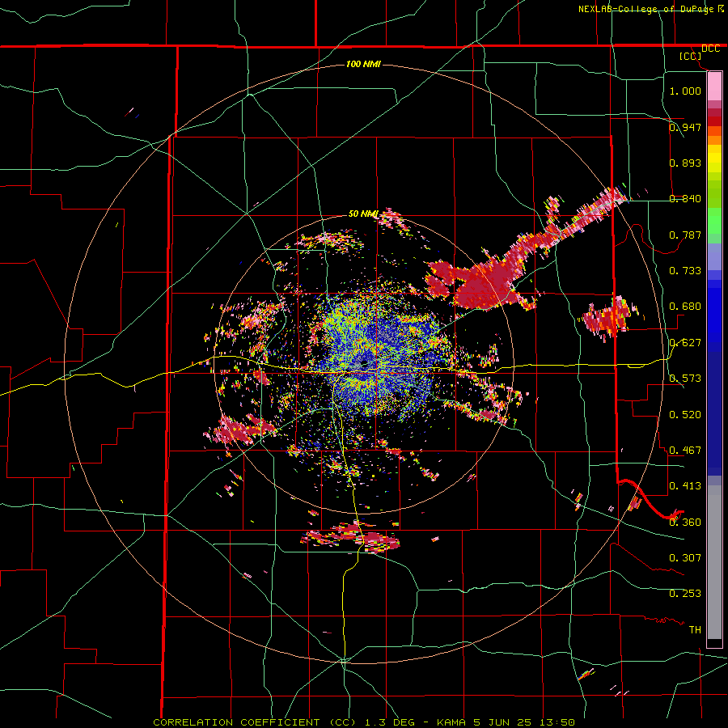Click the 100 NMI range ring label
Screen dimensions: 728x728
pyautogui.click(x=363, y=64)
